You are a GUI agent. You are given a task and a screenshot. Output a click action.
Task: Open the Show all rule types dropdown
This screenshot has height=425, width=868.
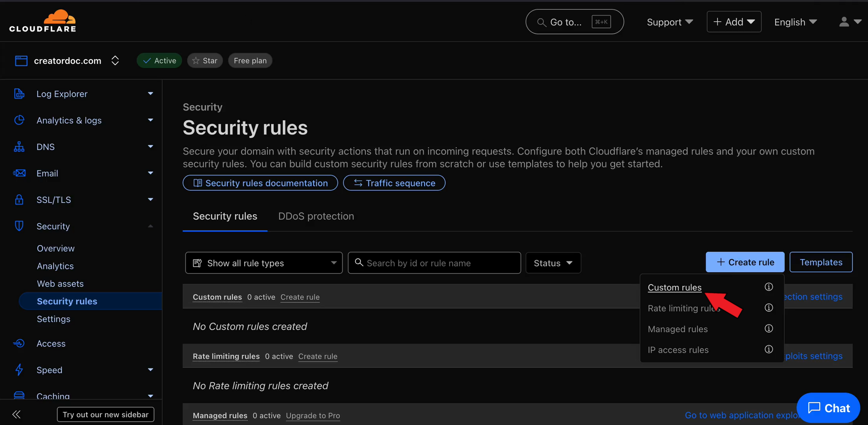(x=264, y=263)
